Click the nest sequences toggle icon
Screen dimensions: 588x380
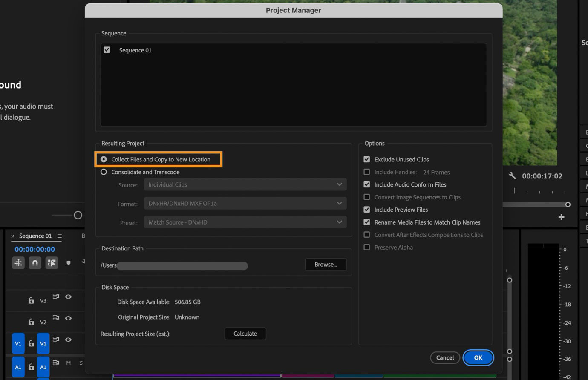pos(18,263)
